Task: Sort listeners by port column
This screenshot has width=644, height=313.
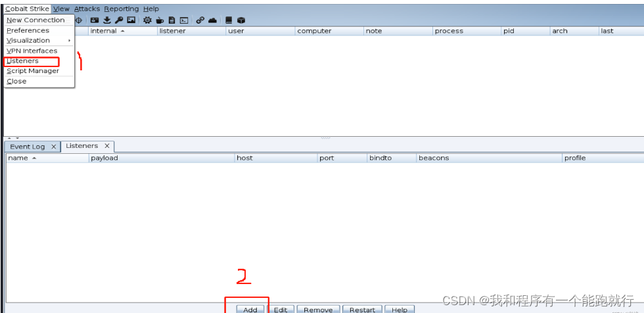Action: click(x=342, y=158)
